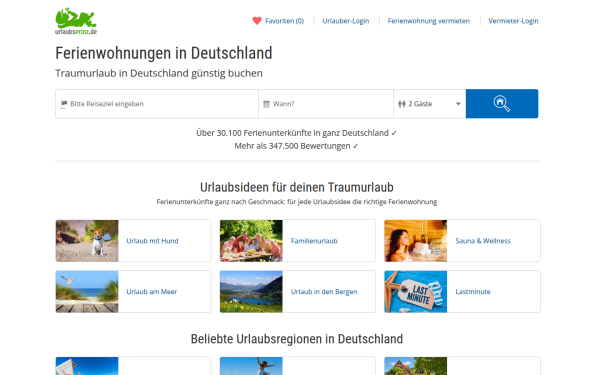600x375 pixels.
Task: Open the Familienurlaub family photo thumbnail
Action: click(x=251, y=241)
